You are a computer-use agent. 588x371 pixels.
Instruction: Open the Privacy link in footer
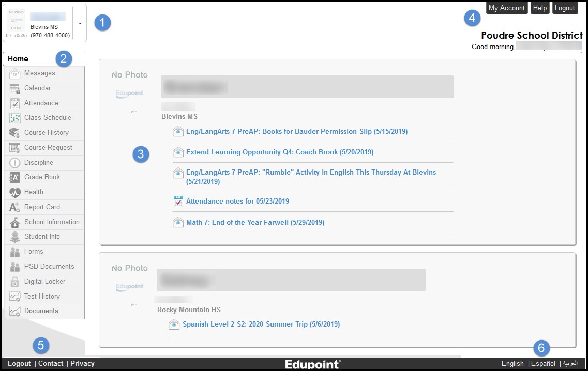(x=83, y=363)
